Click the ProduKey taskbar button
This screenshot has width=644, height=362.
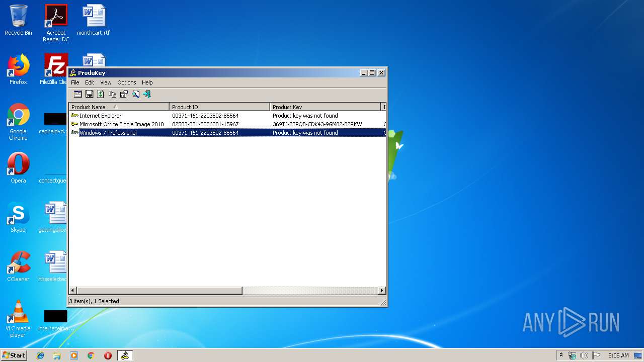coord(125,355)
